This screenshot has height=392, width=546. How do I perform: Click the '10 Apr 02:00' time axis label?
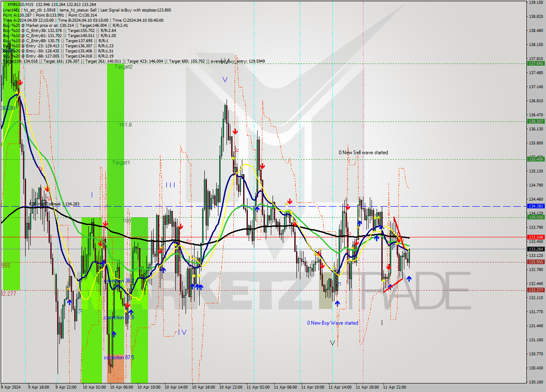coord(94,387)
